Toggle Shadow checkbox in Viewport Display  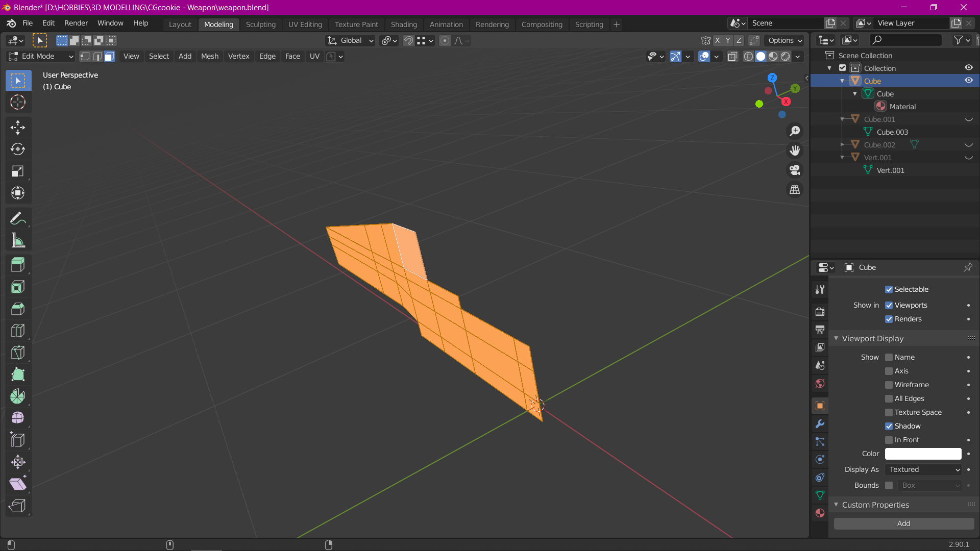890,426
